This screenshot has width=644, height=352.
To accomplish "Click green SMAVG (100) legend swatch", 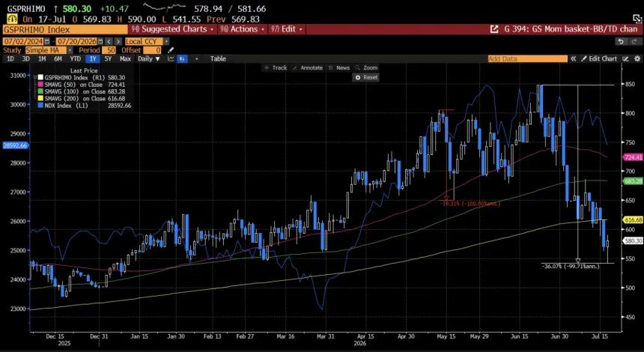I will click(x=40, y=91).
